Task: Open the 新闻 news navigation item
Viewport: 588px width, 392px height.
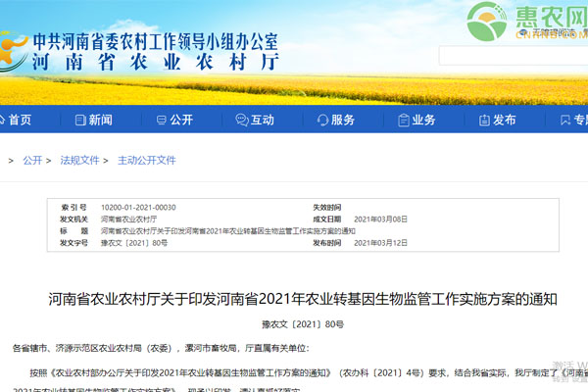Action: [94, 120]
